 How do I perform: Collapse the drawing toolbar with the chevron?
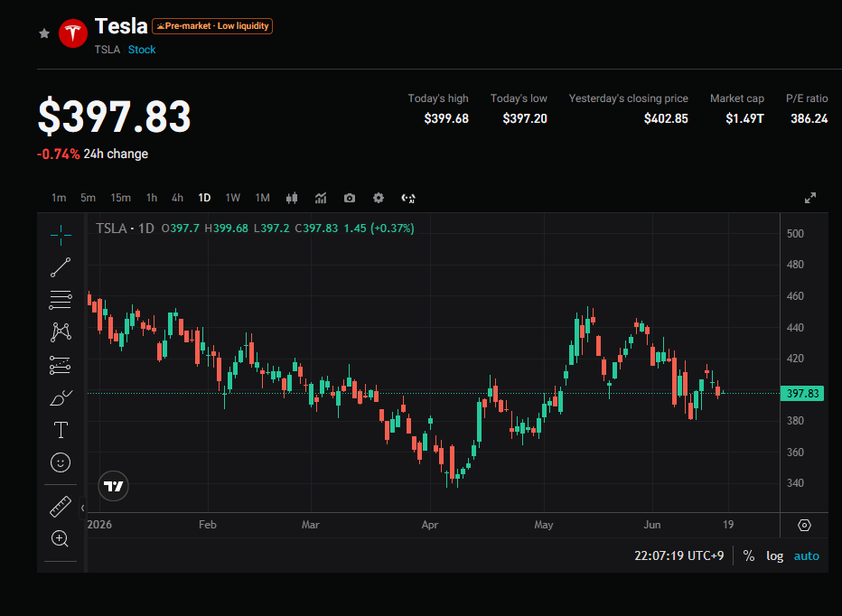pyautogui.click(x=83, y=508)
